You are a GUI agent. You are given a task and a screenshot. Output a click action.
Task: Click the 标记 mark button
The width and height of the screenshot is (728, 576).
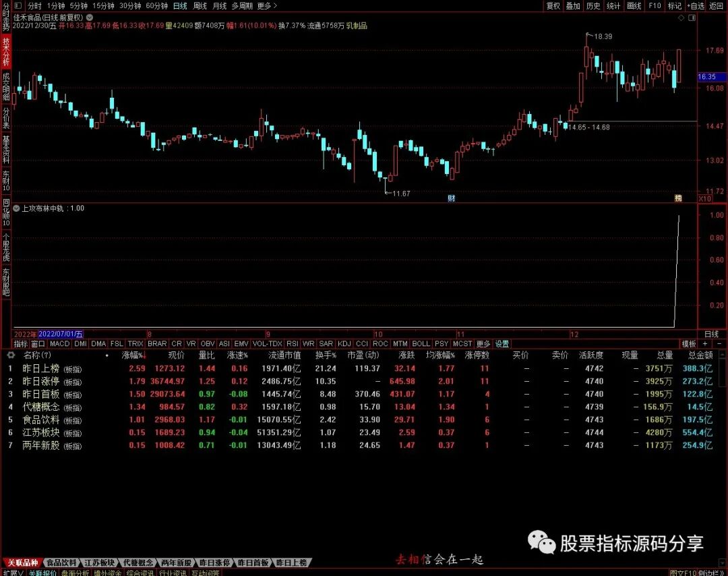coord(675,5)
